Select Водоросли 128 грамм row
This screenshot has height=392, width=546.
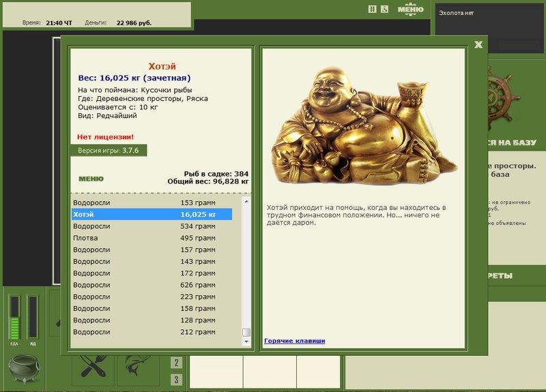pyautogui.click(x=152, y=320)
